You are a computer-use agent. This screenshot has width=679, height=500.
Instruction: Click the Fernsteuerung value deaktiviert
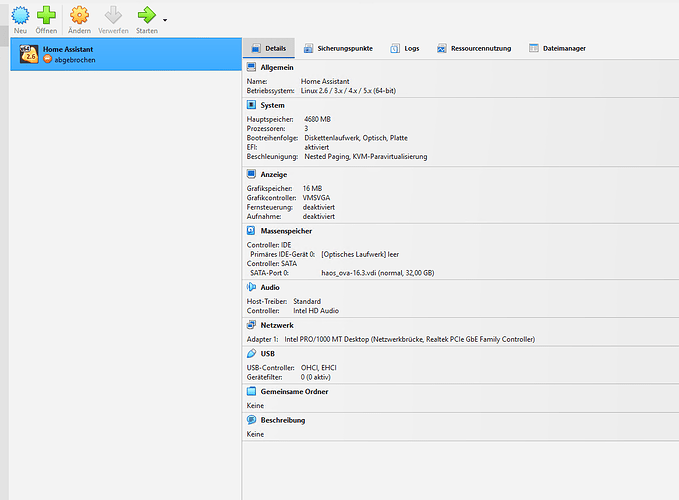tap(319, 207)
